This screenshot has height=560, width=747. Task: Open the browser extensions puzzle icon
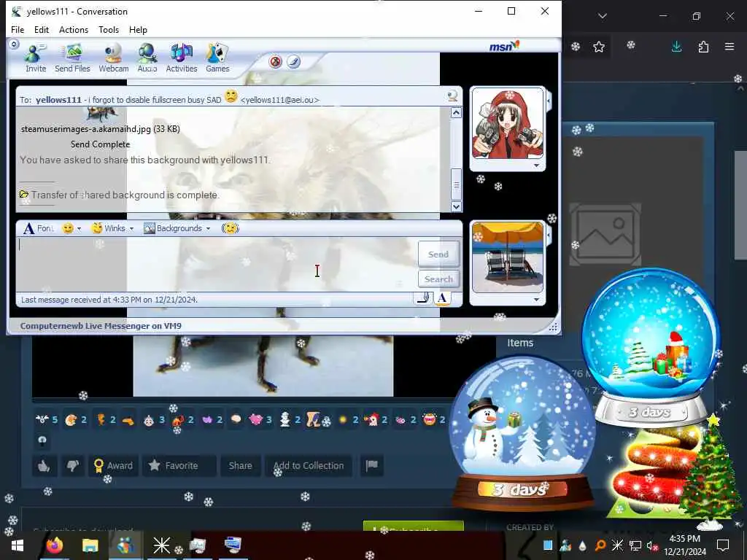pyautogui.click(x=703, y=47)
